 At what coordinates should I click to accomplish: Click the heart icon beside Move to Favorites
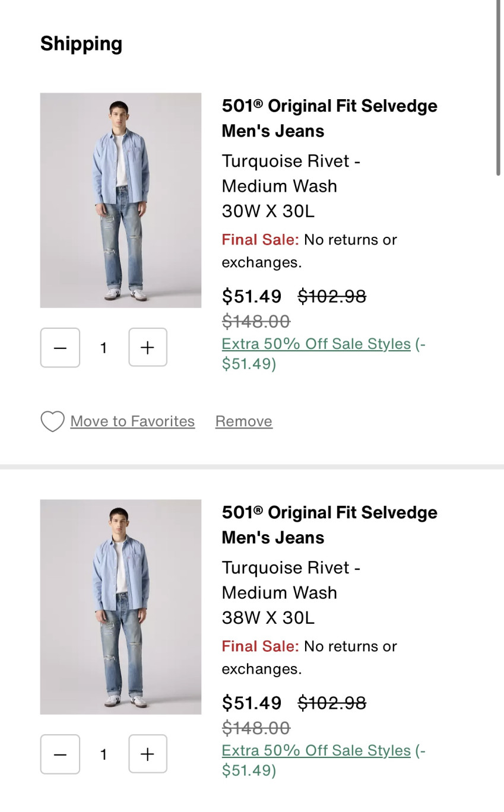52,421
